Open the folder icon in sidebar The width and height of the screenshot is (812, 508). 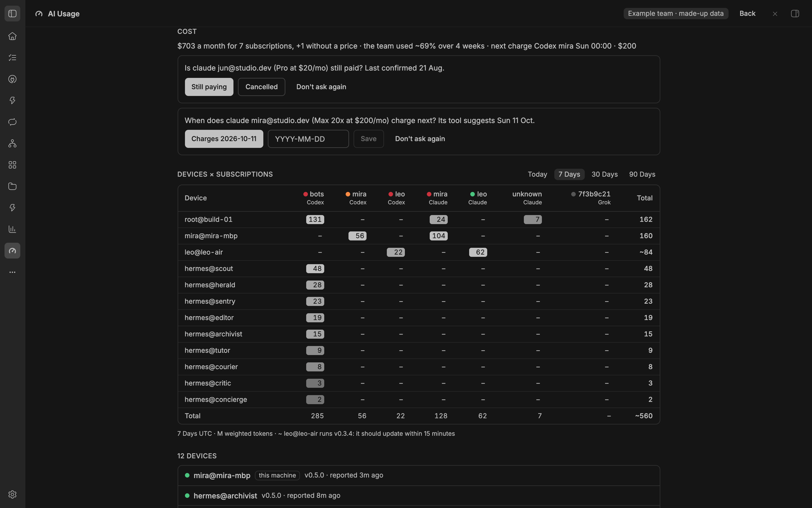(12, 187)
